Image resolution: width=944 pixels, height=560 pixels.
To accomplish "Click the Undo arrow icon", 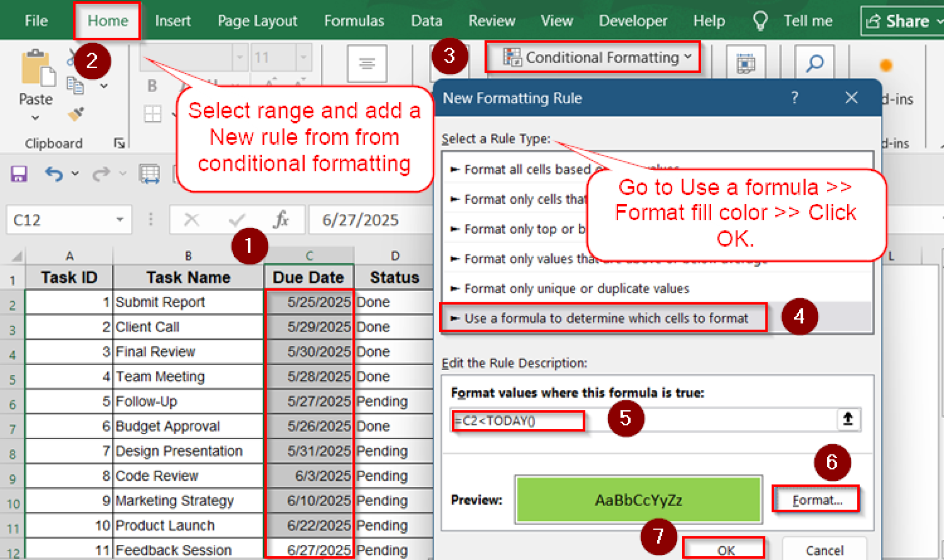I will click(x=54, y=174).
